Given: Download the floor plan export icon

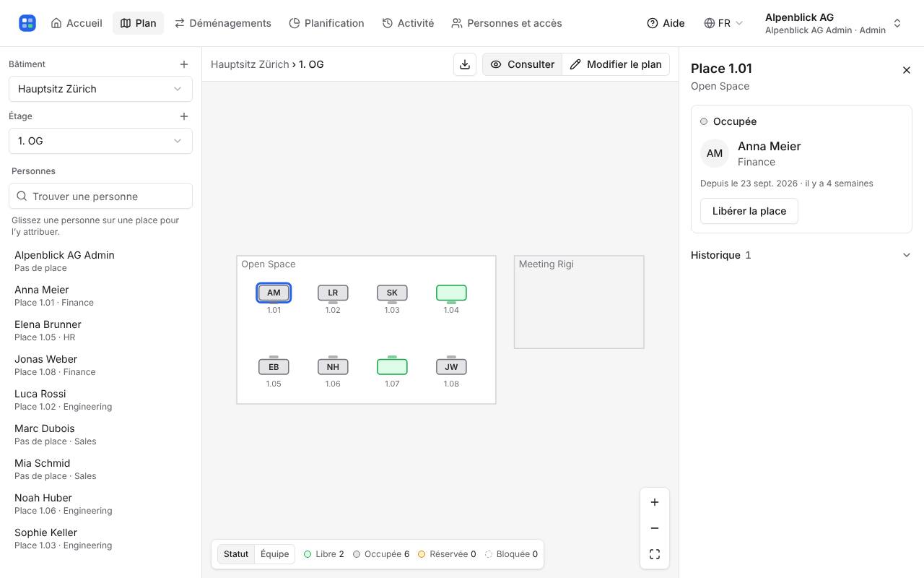Looking at the screenshot, I should pyautogui.click(x=465, y=64).
